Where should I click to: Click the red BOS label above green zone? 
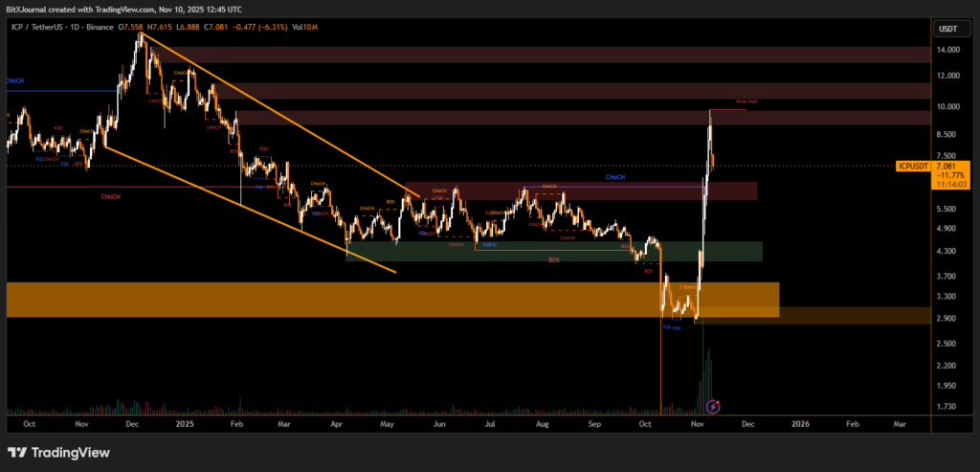click(554, 259)
